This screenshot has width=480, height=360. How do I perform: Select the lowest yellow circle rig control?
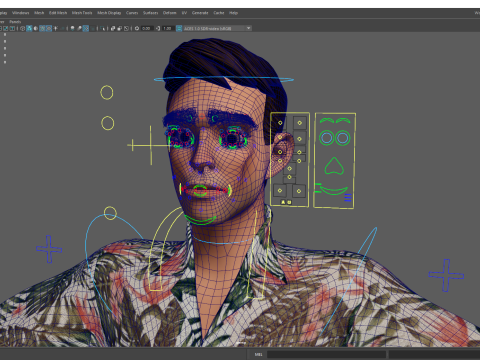[x=110, y=213]
